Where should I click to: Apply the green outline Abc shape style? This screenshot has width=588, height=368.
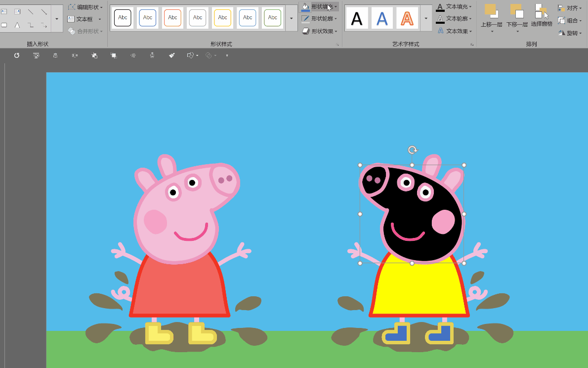coord(273,18)
